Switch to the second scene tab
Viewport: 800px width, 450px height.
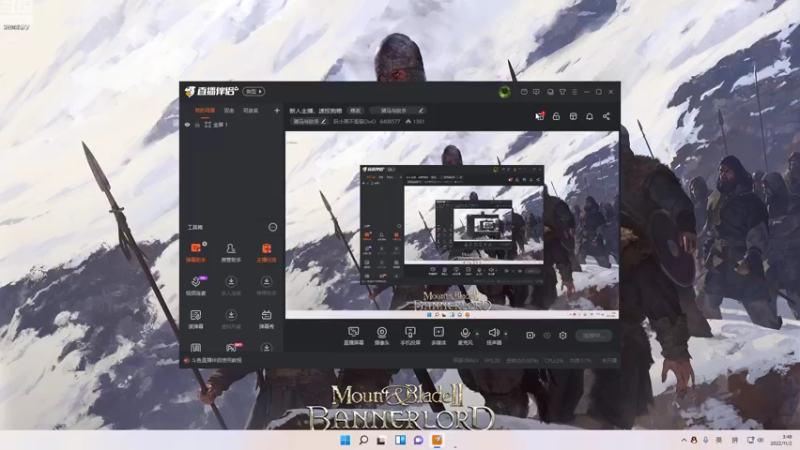tap(229, 110)
